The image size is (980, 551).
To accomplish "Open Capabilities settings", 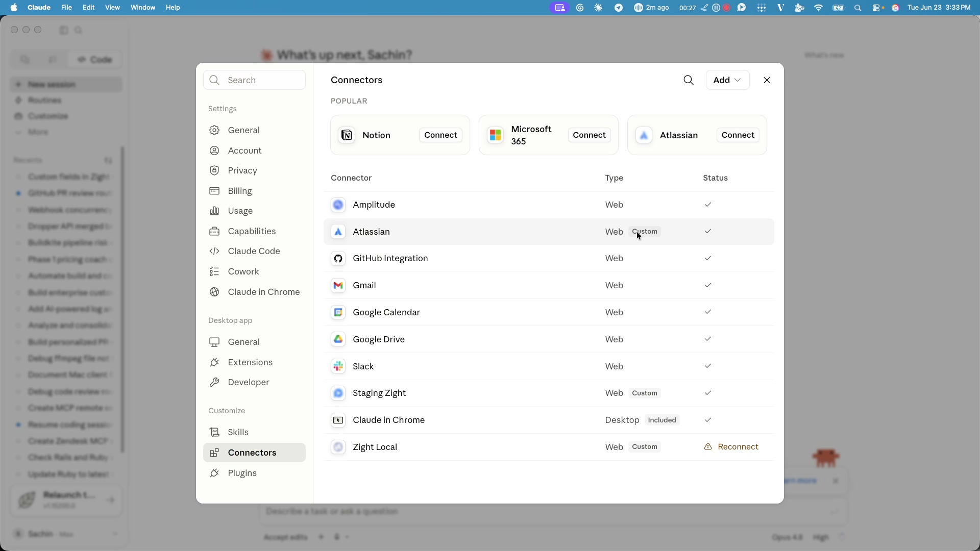I will 254,231.
